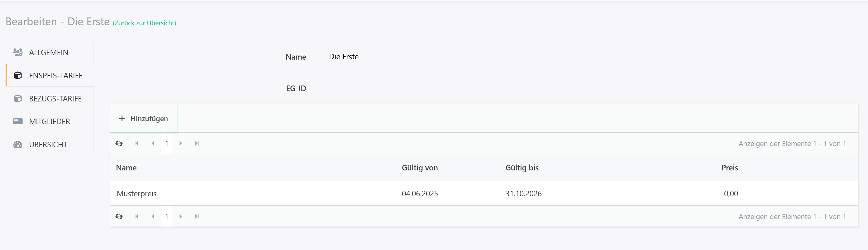Go to next page in bottom pager

(181, 216)
